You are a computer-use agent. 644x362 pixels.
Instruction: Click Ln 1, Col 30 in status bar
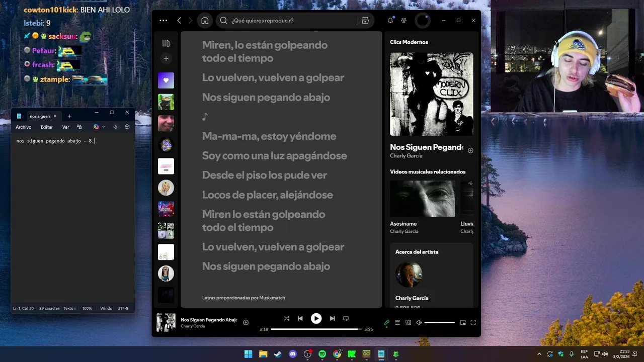click(24, 308)
